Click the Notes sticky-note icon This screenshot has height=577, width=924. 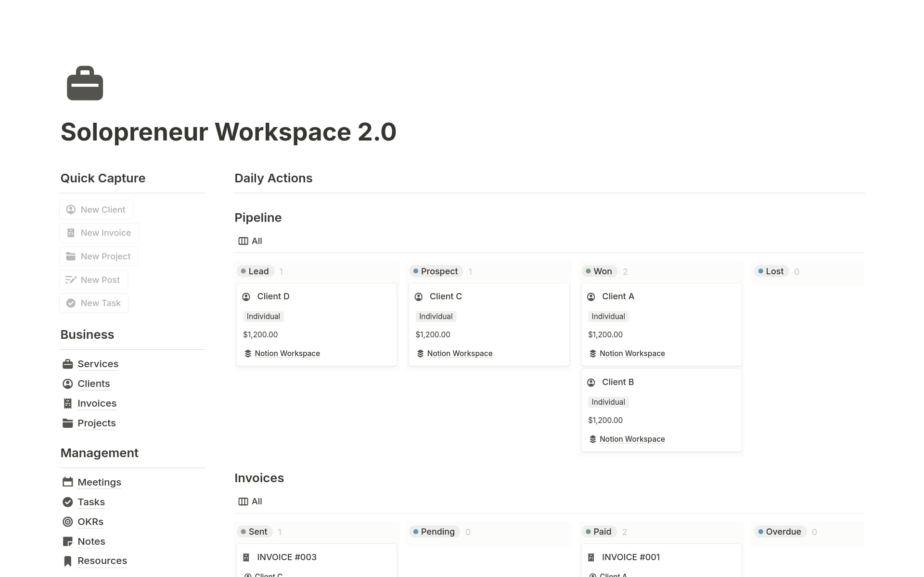click(x=68, y=541)
